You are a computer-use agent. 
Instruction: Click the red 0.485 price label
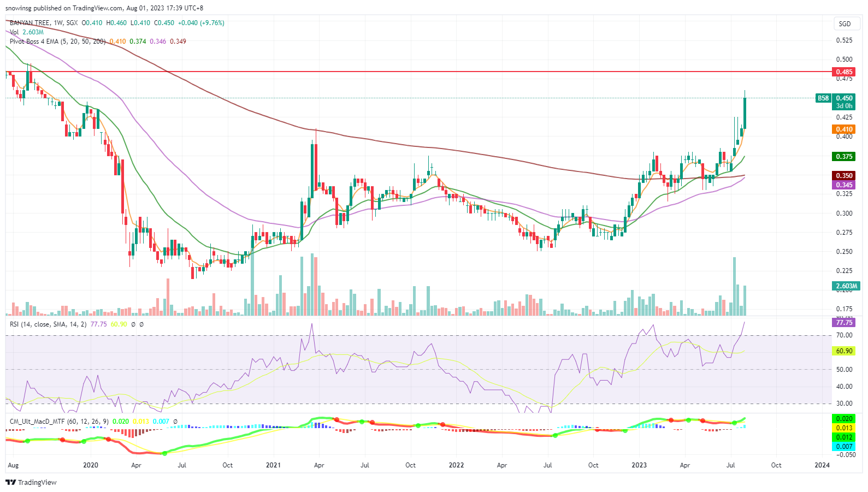click(844, 72)
